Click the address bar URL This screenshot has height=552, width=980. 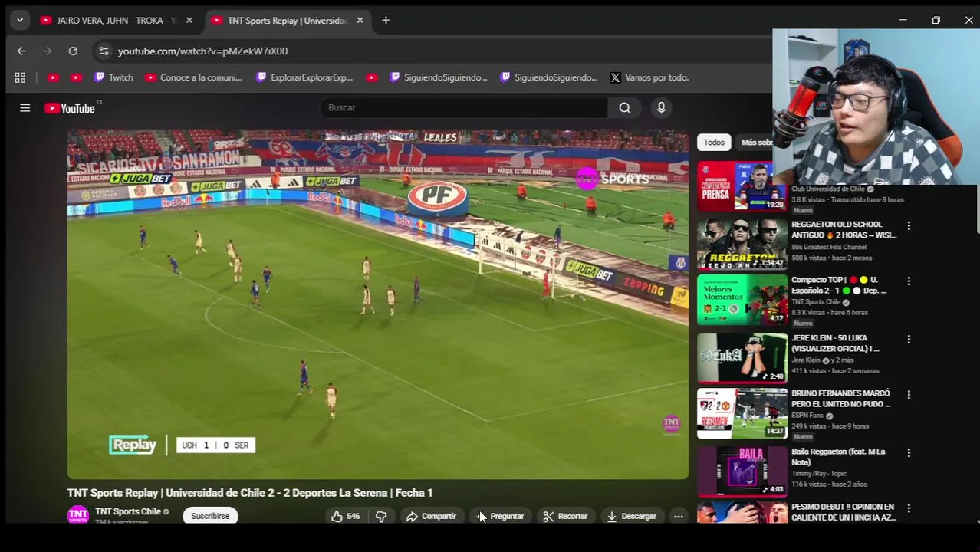pyautogui.click(x=202, y=51)
